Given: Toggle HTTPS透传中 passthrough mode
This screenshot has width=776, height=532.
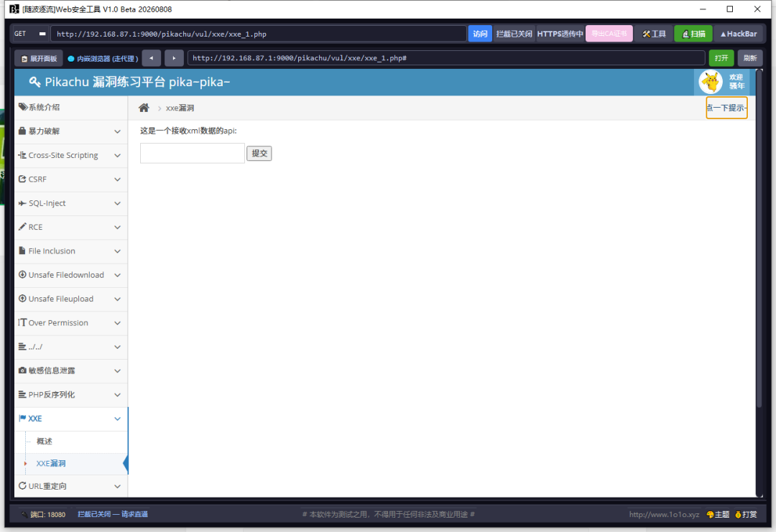Looking at the screenshot, I should [560, 34].
